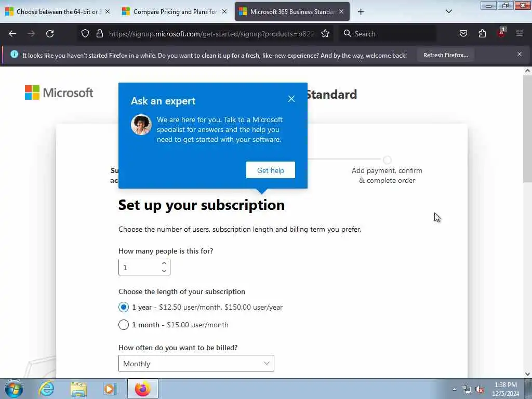The image size is (532, 399).
Task: Click the Add payment step marker
Action: click(x=387, y=160)
